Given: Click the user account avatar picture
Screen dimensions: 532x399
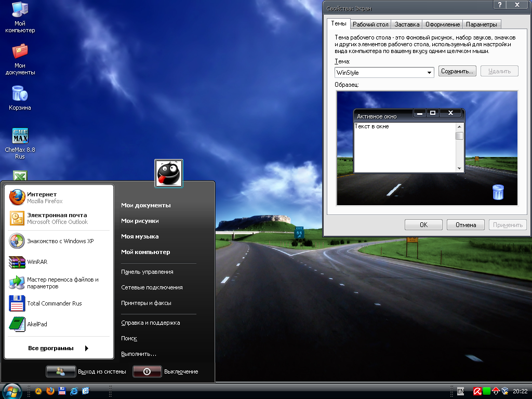Looking at the screenshot, I should tap(169, 174).
